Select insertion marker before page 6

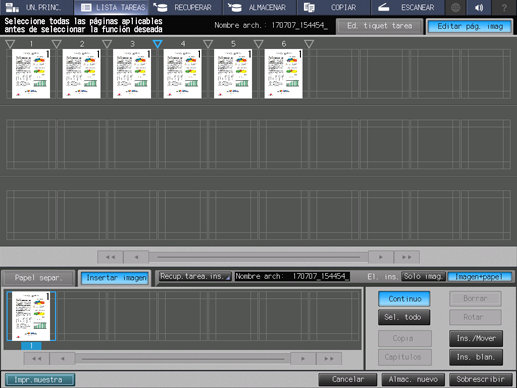[x=258, y=44]
